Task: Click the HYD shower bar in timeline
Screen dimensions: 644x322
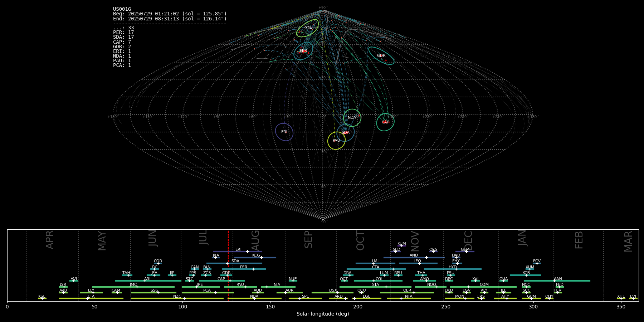Action: coord(453,269)
